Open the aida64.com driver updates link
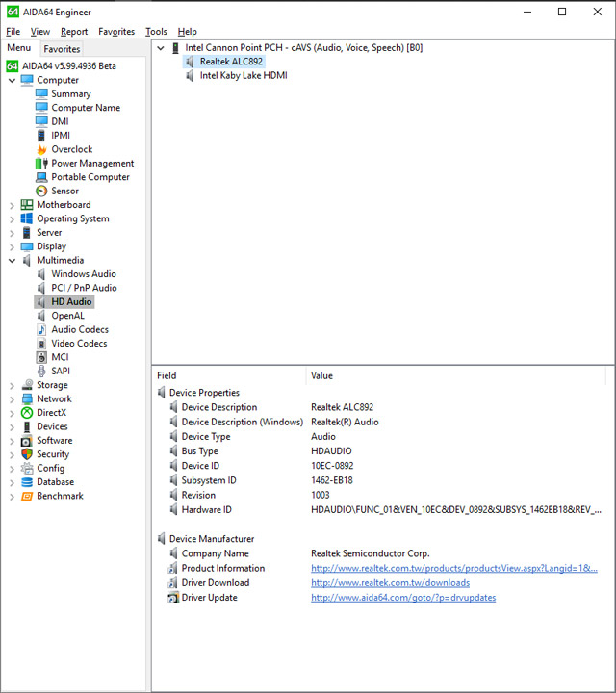Screen dimensions: 616x693 click(403, 598)
